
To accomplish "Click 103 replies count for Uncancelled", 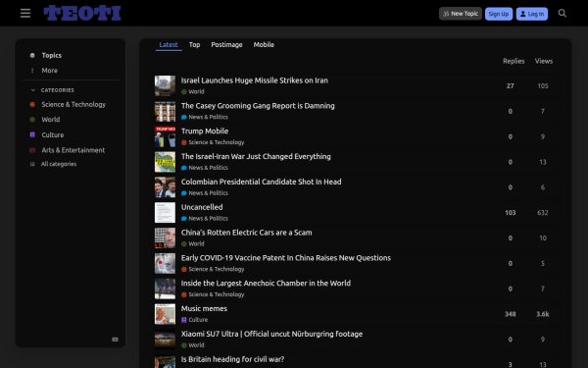I will (510, 213).
